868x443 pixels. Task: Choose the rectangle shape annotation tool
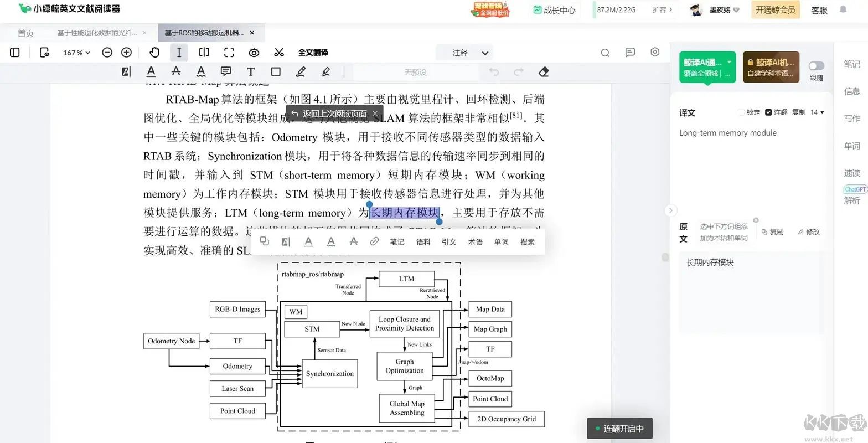click(x=276, y=72)
